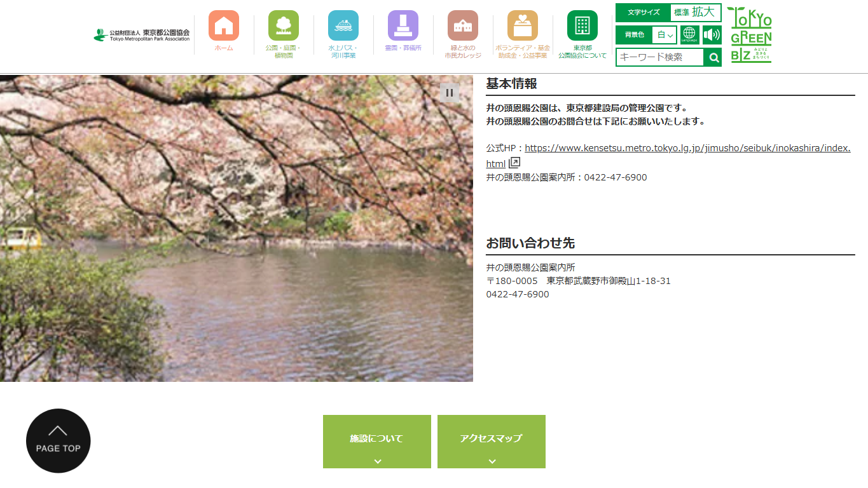Open ボランティア・基金 donation box icon menu

click(x=523, y=26)
